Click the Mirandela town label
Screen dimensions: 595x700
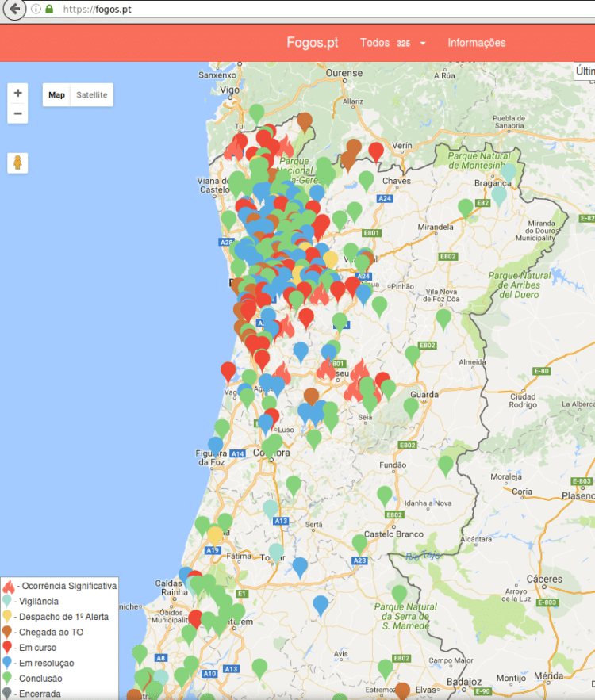[436, 227]
